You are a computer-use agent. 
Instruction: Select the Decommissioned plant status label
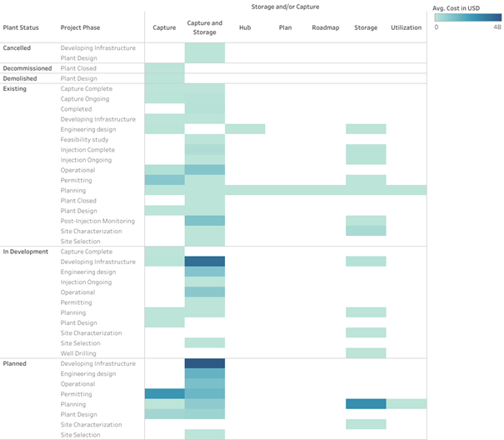[27, 68]
